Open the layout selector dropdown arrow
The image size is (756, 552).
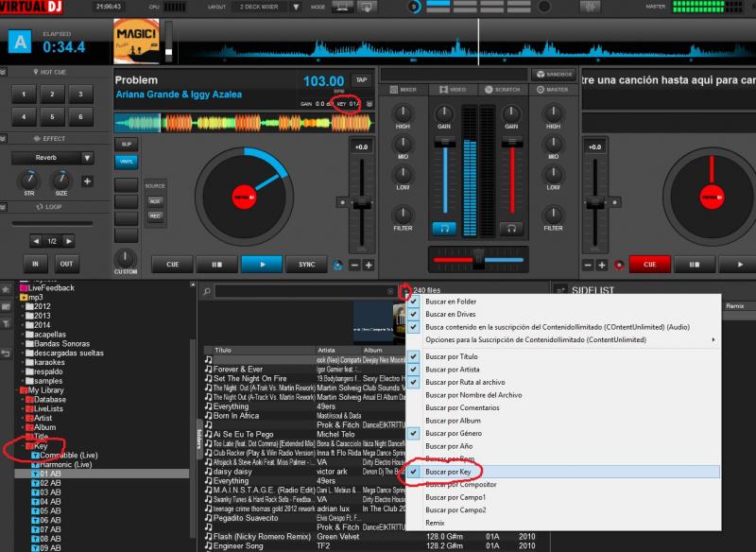(296, 8)
